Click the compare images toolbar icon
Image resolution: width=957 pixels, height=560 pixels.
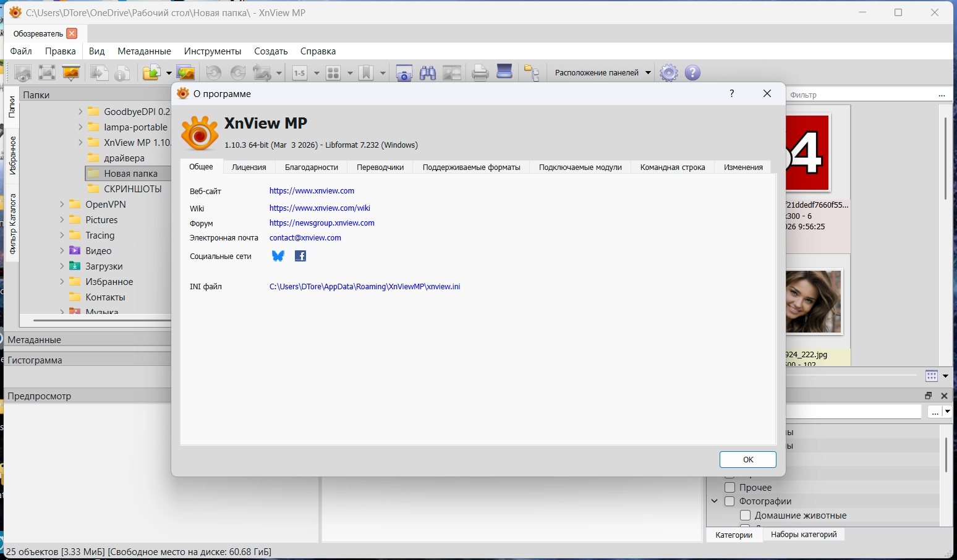click(452, 73)
